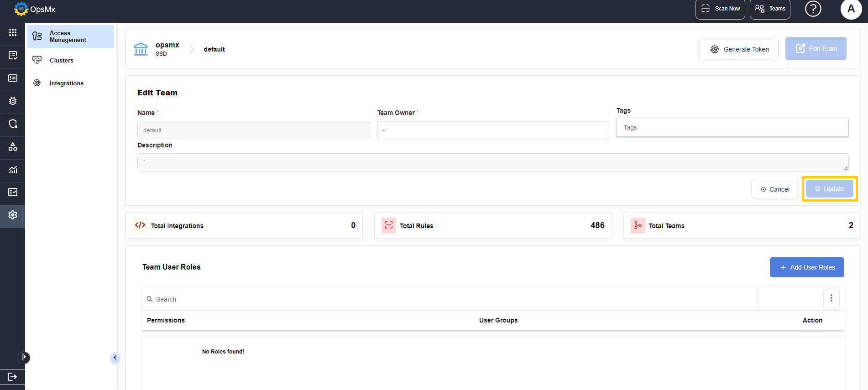Click the user avatar A icon

pos(851,9)
